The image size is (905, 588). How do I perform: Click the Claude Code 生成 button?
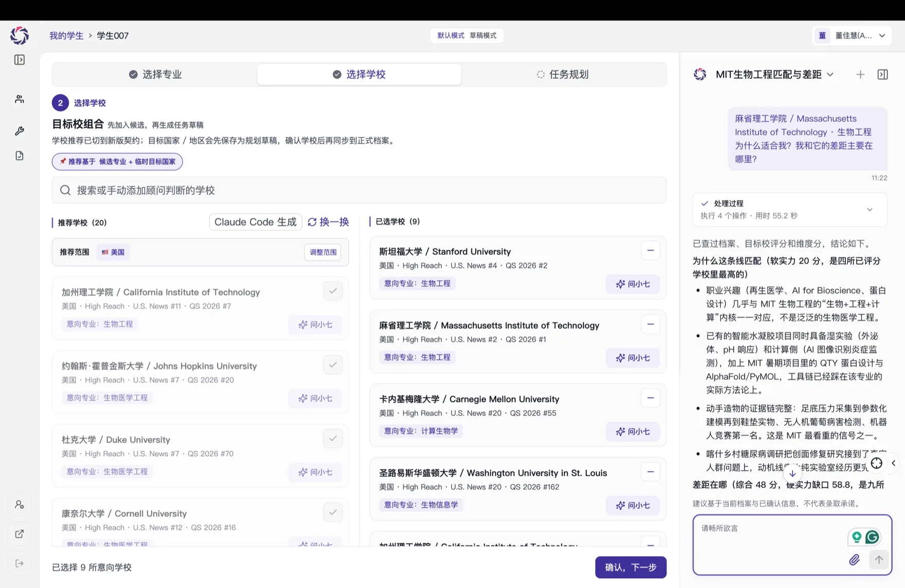pos(256,222)
